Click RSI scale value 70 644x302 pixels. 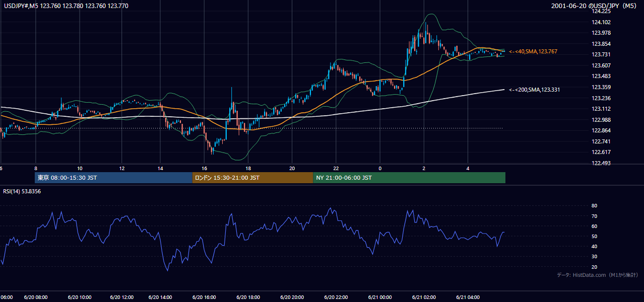(595, 216)
